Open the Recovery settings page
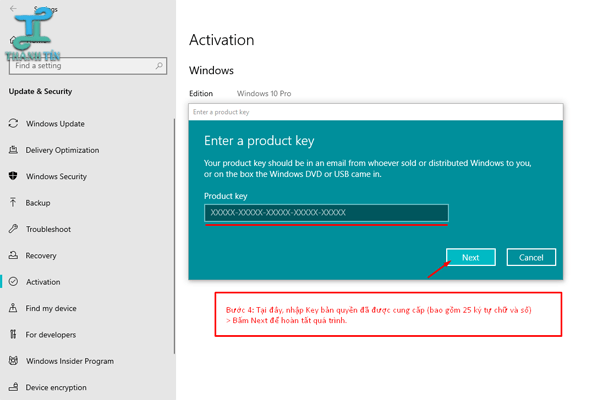600x400 pixels. (41, 256)
